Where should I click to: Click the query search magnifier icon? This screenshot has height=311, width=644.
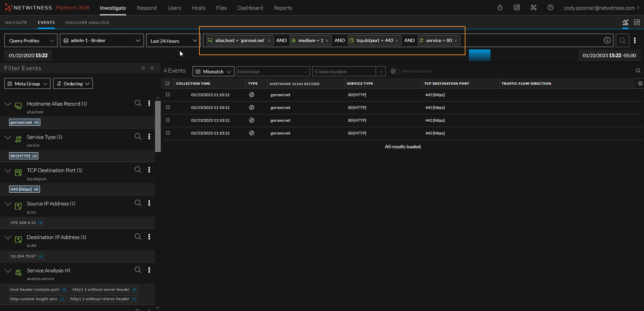click(x=622, y=41)
